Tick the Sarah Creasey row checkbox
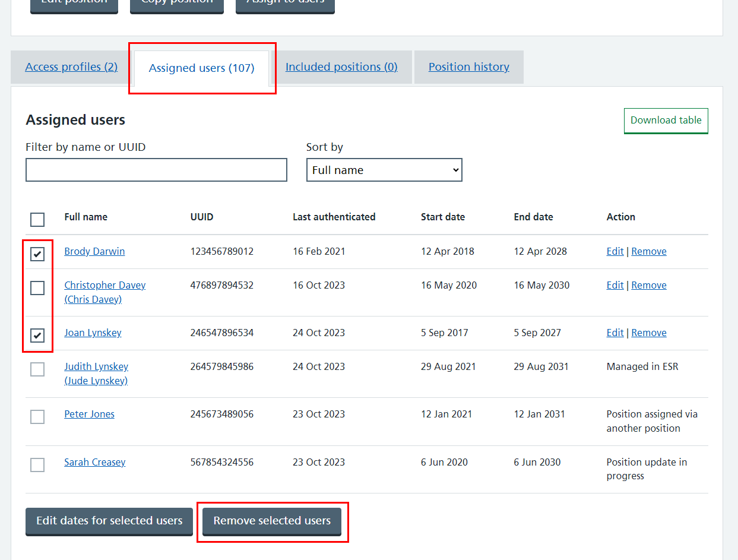The height and width of the screenshot is (560, 738). pos(37,465)
